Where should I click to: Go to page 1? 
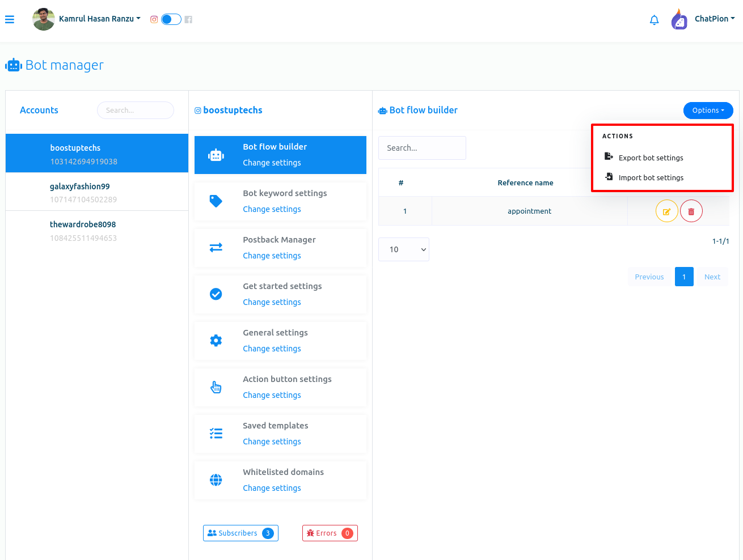[684, 277]
